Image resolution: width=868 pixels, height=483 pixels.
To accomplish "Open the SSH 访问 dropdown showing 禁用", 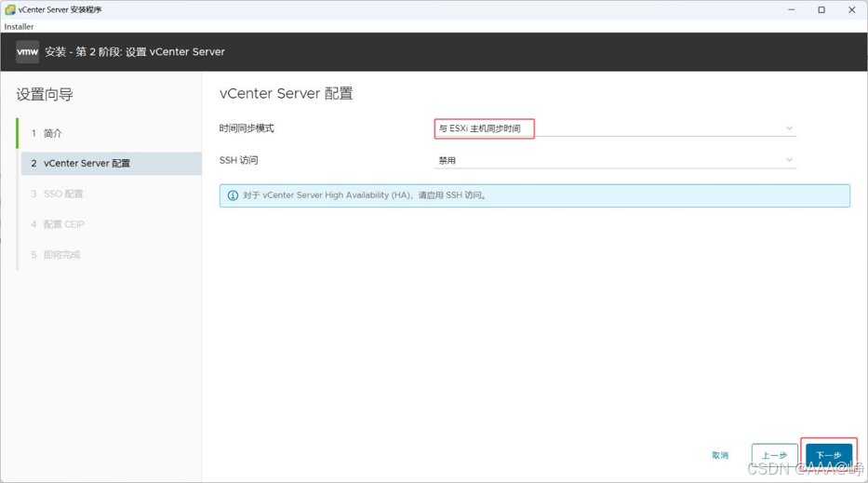I will 615,160.
